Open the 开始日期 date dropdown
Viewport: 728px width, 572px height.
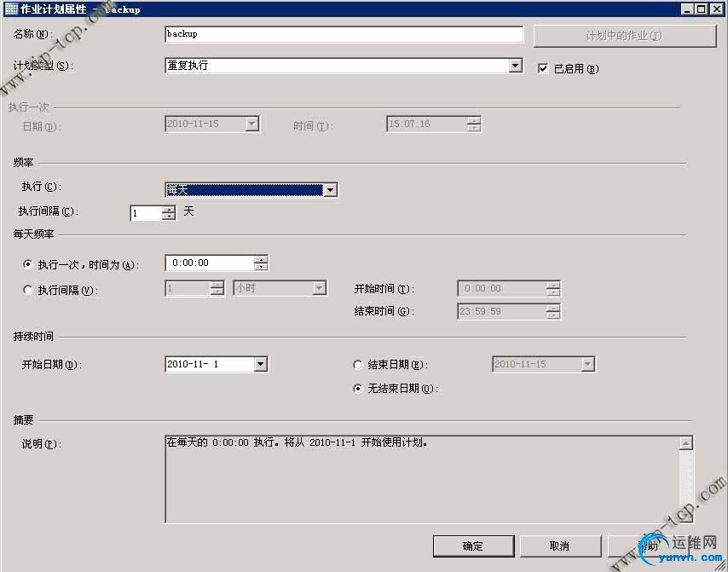pyautogui.click(x=261, y=364)
